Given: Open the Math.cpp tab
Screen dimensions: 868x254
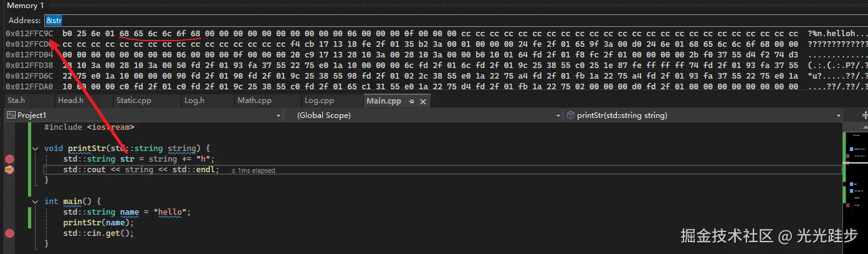Looking at the screenshot, I should coord(254,100).
